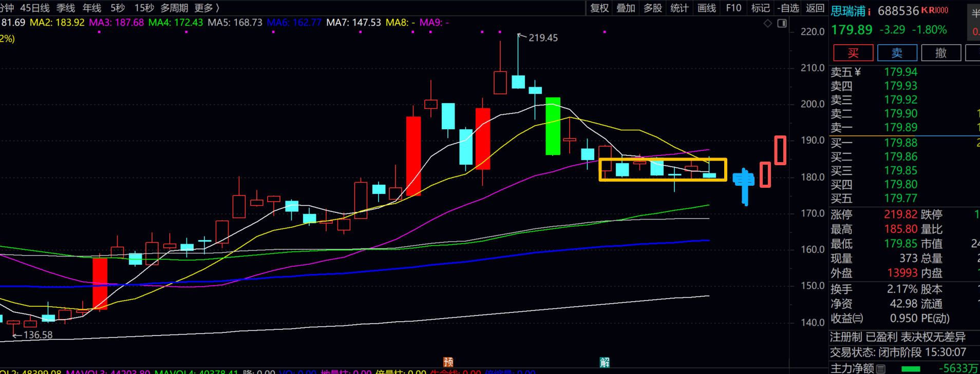Click the ¥ icon next to 卖五

coord(857,72)
